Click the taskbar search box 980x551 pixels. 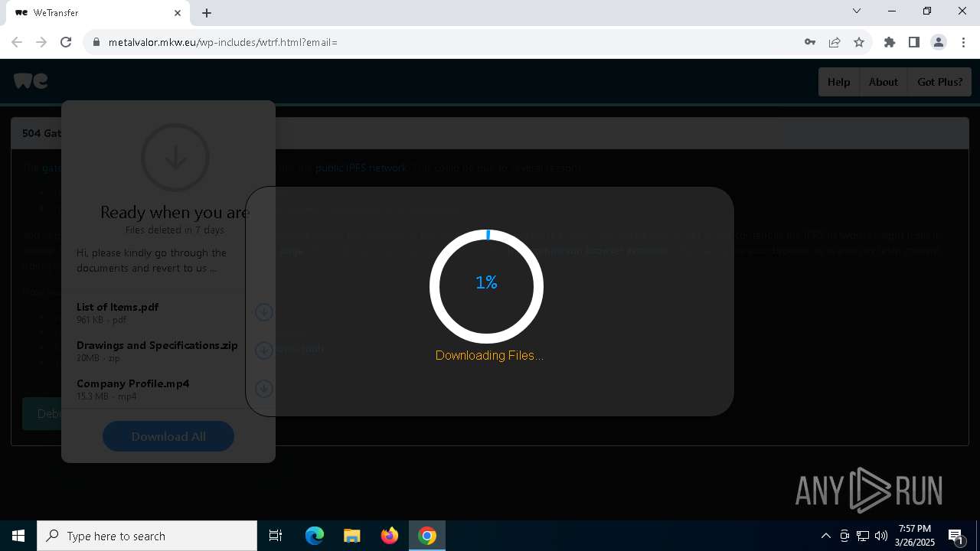pos(147,536)
